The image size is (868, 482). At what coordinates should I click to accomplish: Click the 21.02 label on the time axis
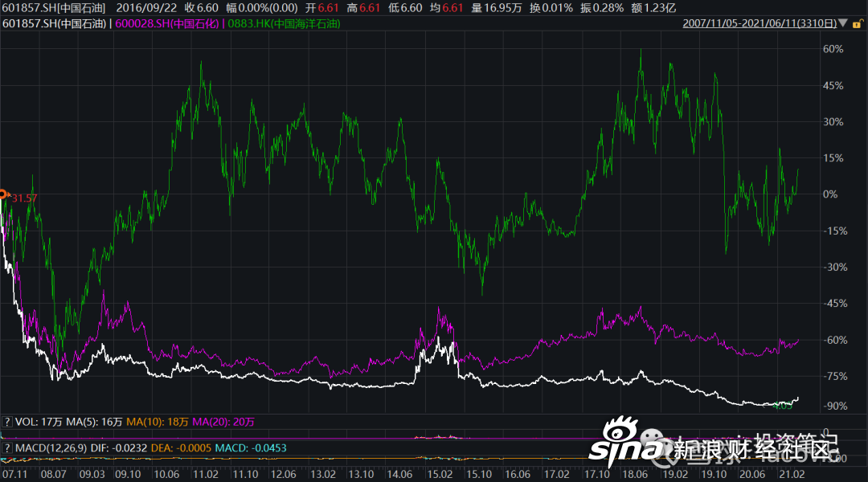(792, 474)
